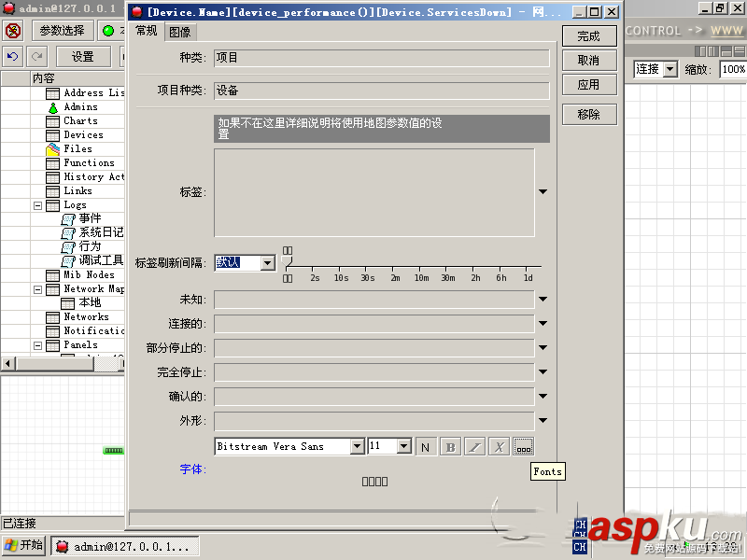Select the Notifications tree item
This screenshot has width=747, height=560.
[94, 331]
